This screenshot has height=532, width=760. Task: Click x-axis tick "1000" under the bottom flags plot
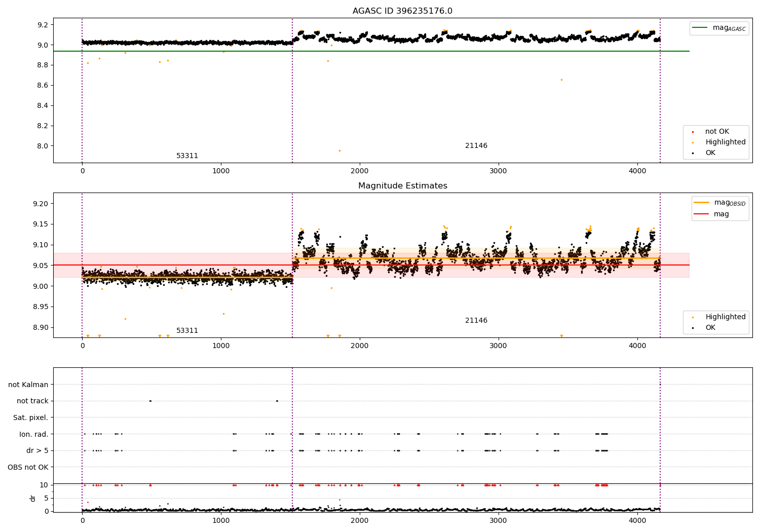pyautogui.click(x=221, y=521)
